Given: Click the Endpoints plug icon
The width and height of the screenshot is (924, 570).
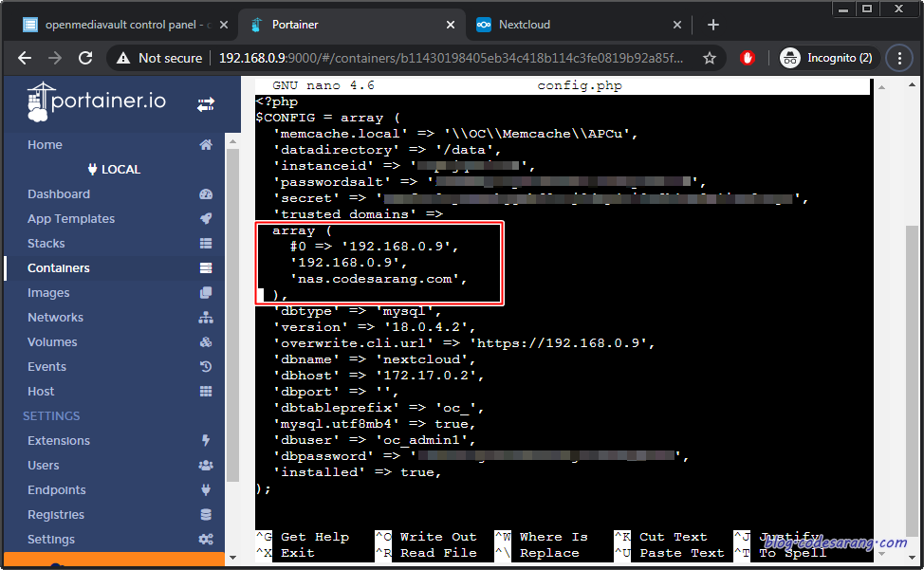Looking at the screenshot, I should tap(206, 489).
